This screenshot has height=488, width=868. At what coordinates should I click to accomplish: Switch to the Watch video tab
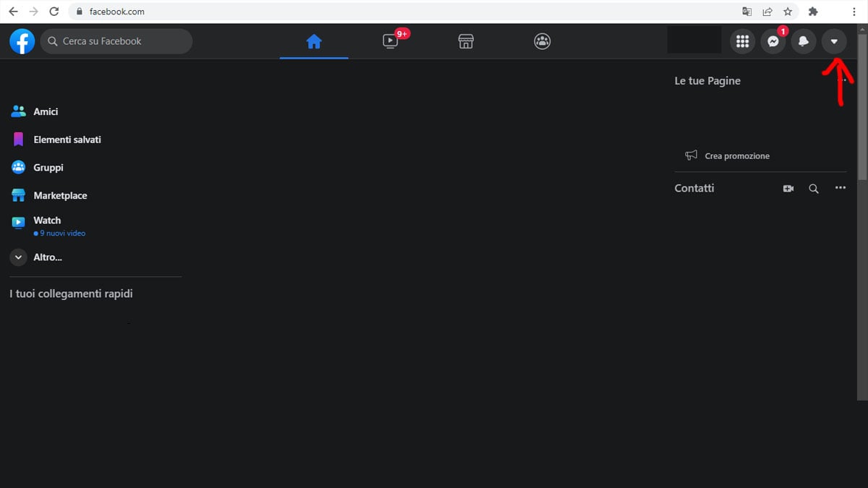(391, 41)
